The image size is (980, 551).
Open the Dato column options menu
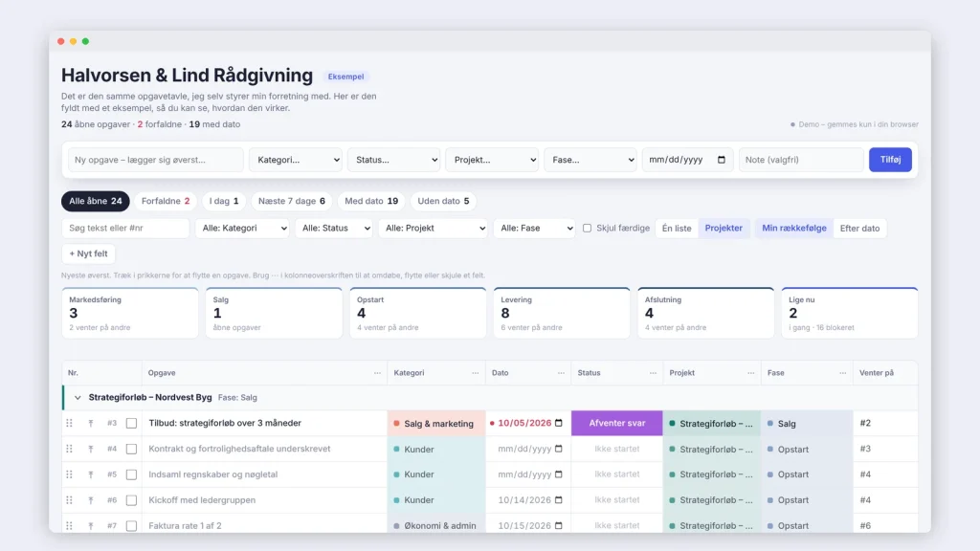pos(561,373)
